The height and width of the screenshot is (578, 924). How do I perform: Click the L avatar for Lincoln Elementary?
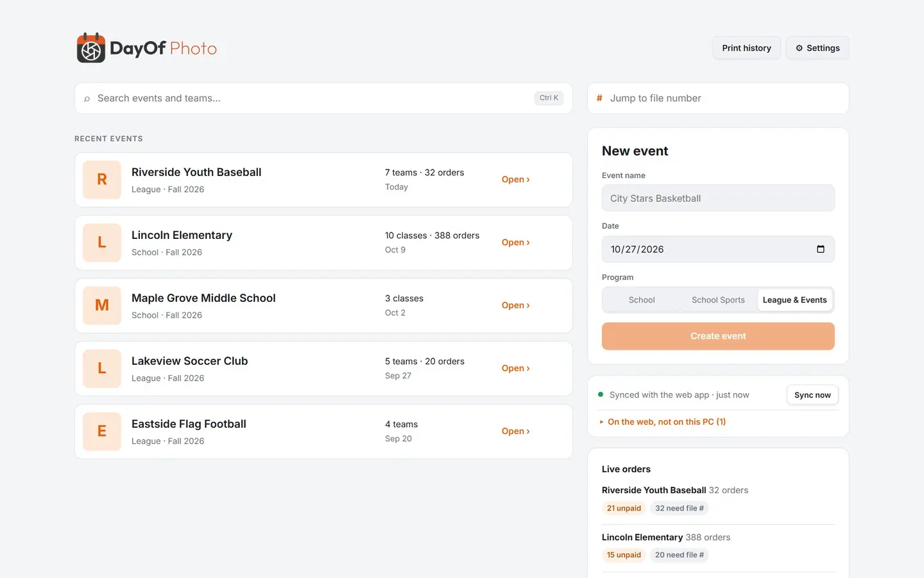(x=102, y=243)
